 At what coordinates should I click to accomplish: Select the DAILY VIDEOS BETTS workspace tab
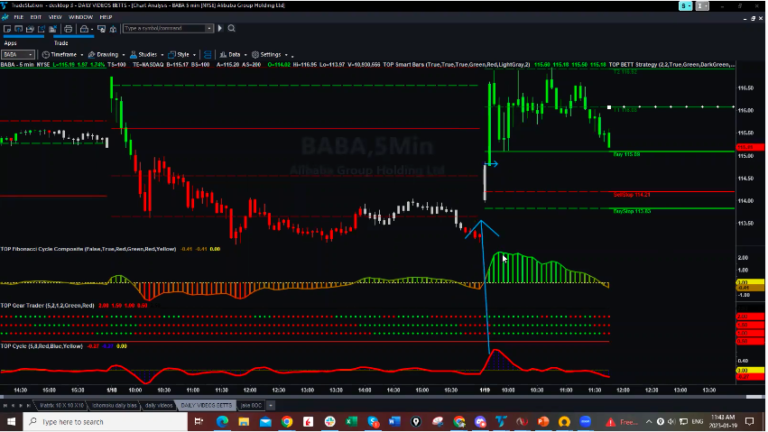pyautogui.click(x=205, y=405)
